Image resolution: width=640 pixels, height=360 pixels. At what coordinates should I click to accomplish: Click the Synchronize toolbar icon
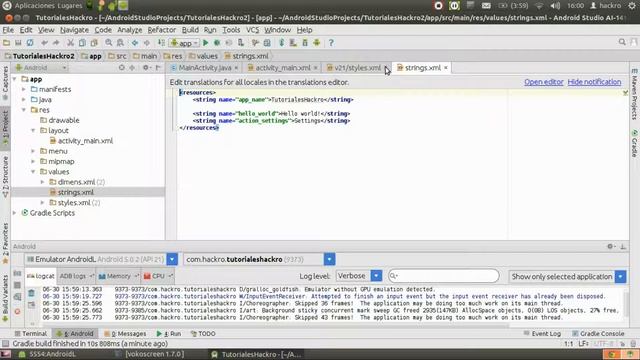coord(30,42)
